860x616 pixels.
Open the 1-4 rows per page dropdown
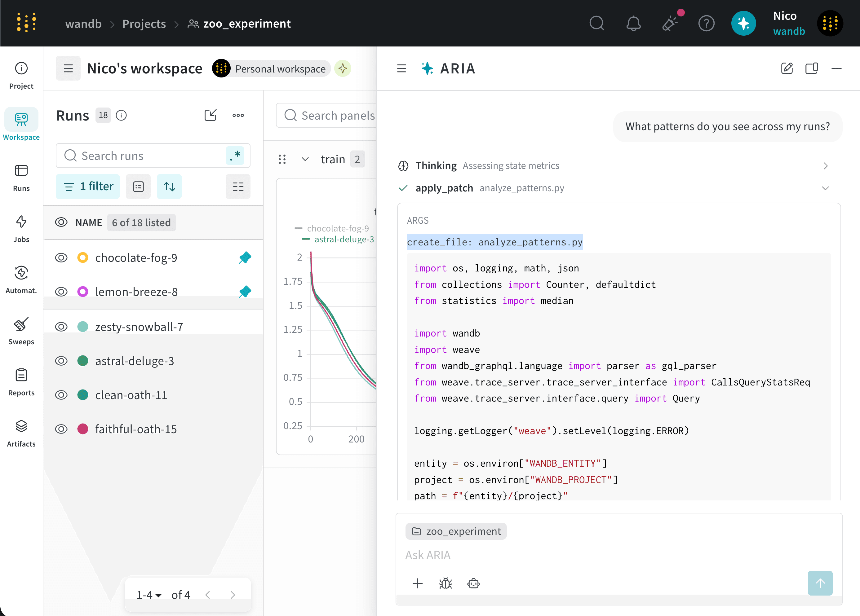149,595
